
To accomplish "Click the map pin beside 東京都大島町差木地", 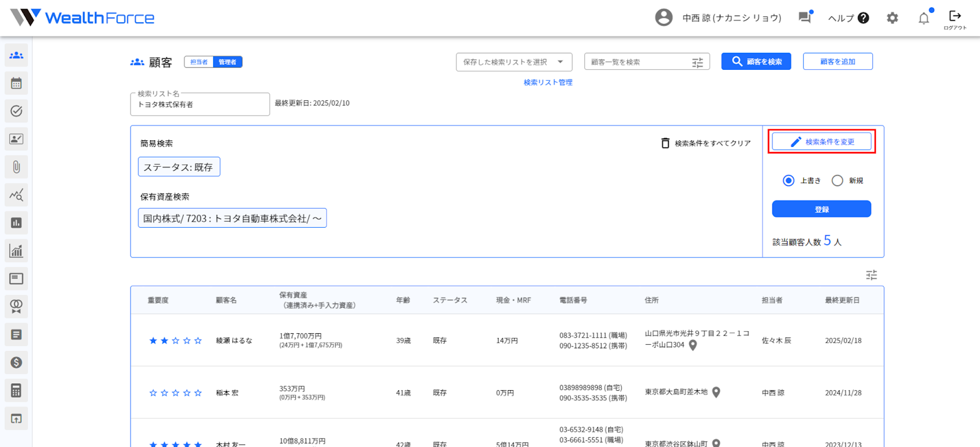I will (x=716, y=393).
